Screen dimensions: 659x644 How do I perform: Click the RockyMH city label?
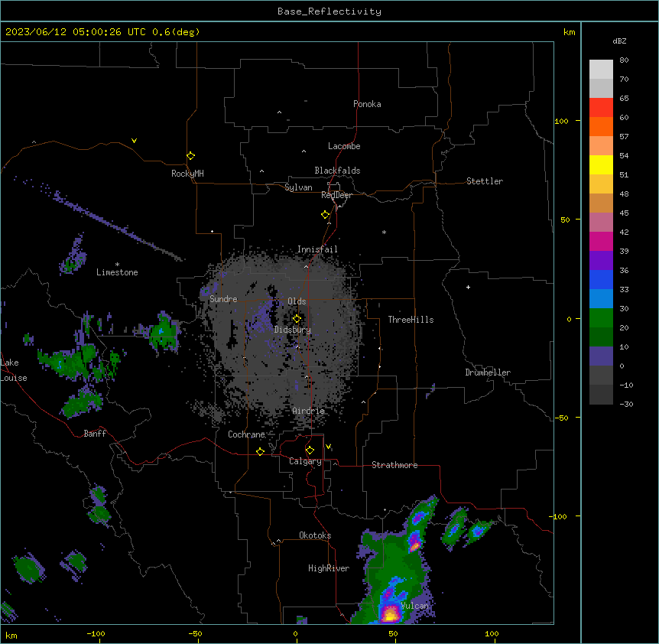point(187,173)
